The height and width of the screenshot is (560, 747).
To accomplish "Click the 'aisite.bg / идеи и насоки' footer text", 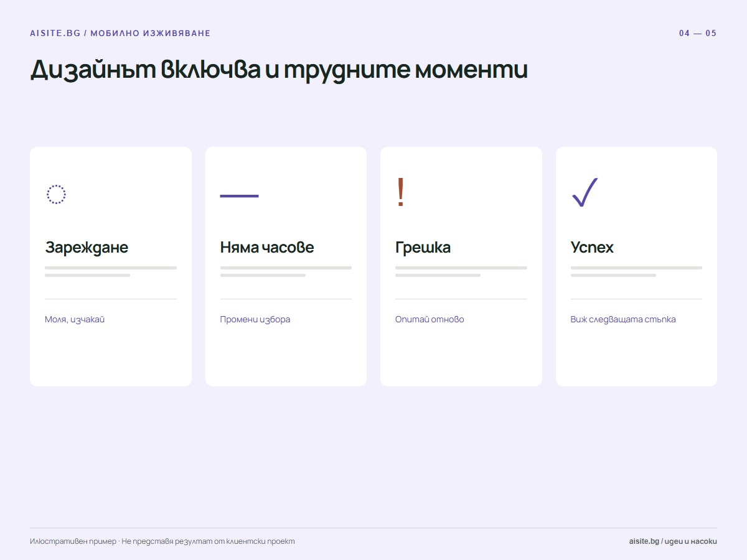I will tap(673, 541).
